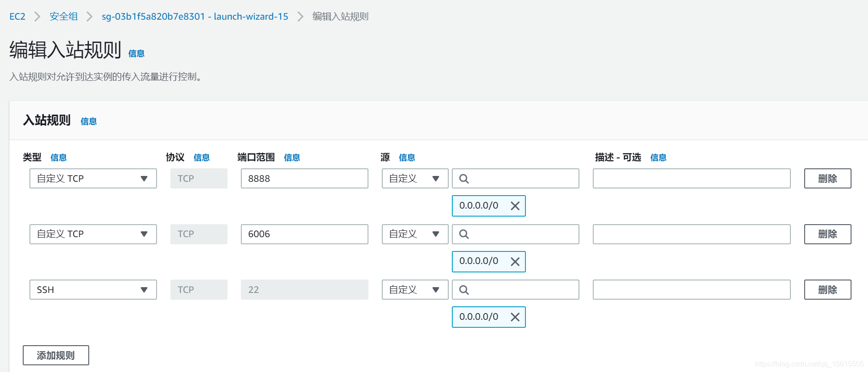This screenshot has width=868, height=372.
Task: Click the description field for the SSH rule
Action: [692, 289]
